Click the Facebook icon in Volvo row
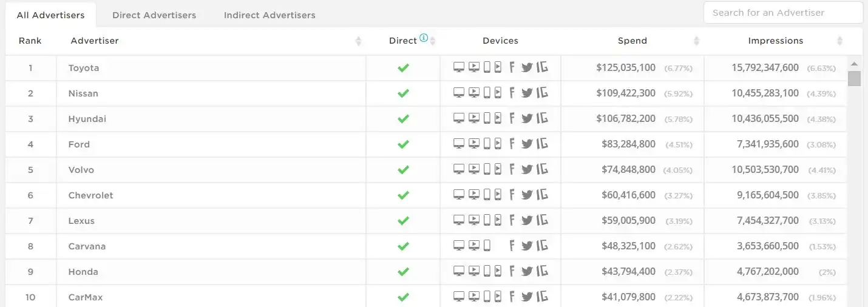This screenshot has height=307, width=868. 512,169
